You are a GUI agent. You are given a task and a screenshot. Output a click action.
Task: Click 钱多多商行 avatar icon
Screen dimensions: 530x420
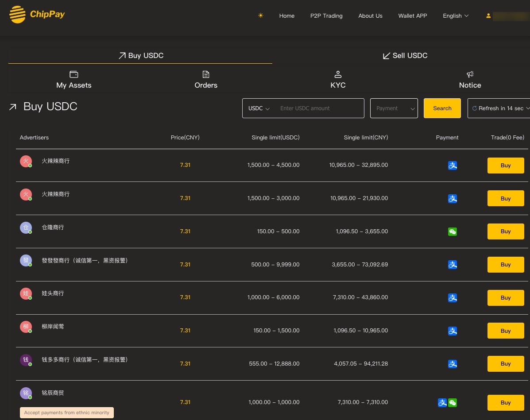click(26, 360)
